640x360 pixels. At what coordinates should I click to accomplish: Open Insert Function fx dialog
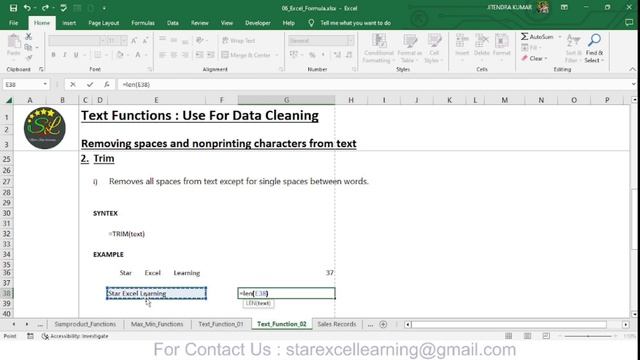(107, 84)
